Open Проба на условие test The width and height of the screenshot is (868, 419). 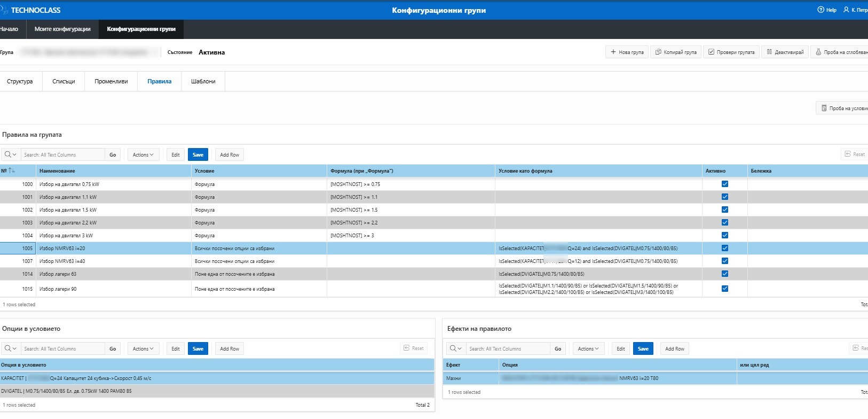pos(842,108)
